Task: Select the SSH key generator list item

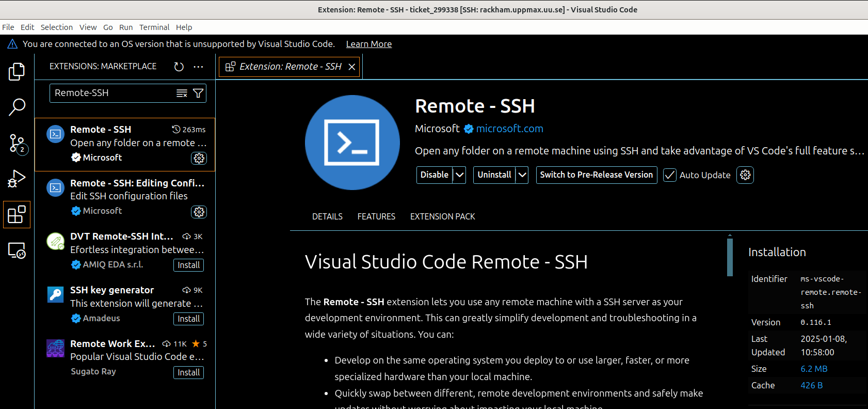Action: pyautogui.click(x=125, y=306)
